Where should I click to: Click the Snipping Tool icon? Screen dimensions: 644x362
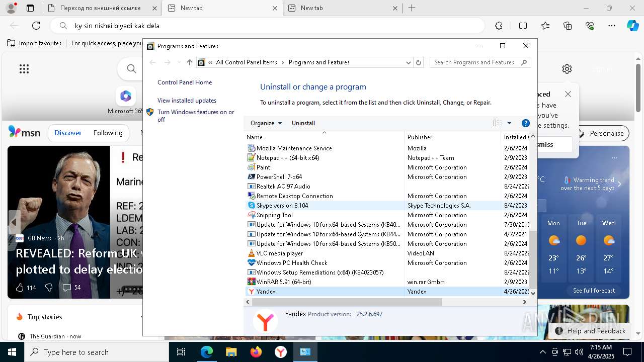click(252, 215)
